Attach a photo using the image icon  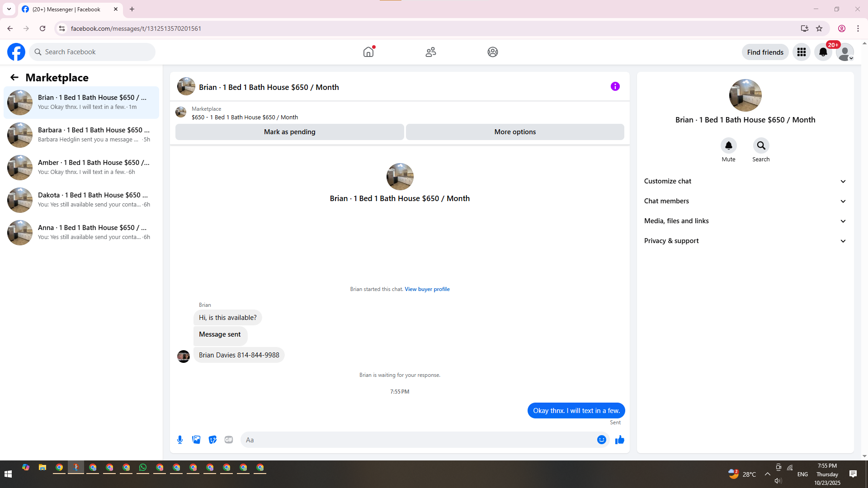pos(196,440)
